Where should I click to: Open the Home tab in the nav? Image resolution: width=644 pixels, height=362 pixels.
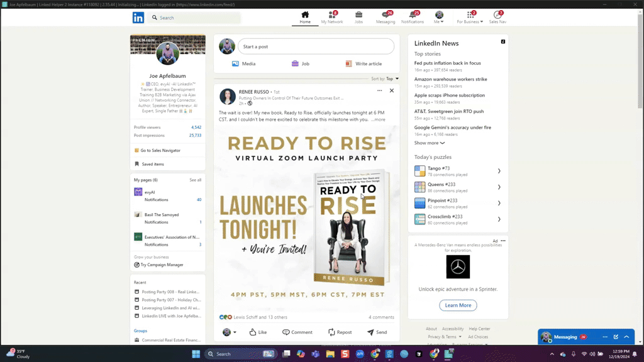click(x=305, y=17)
